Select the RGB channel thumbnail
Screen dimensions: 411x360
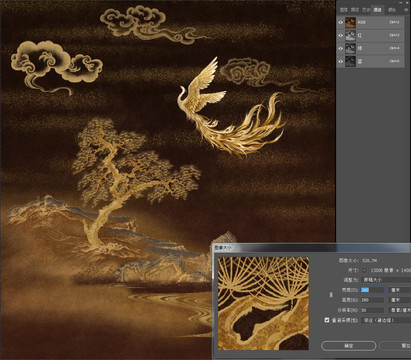(350, 22)
